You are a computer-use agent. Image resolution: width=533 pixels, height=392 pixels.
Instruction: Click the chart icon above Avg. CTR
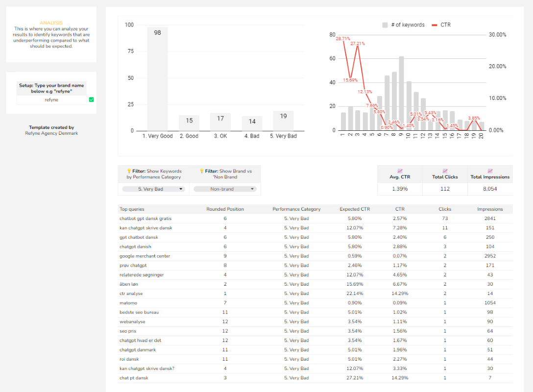coord(400,171)
